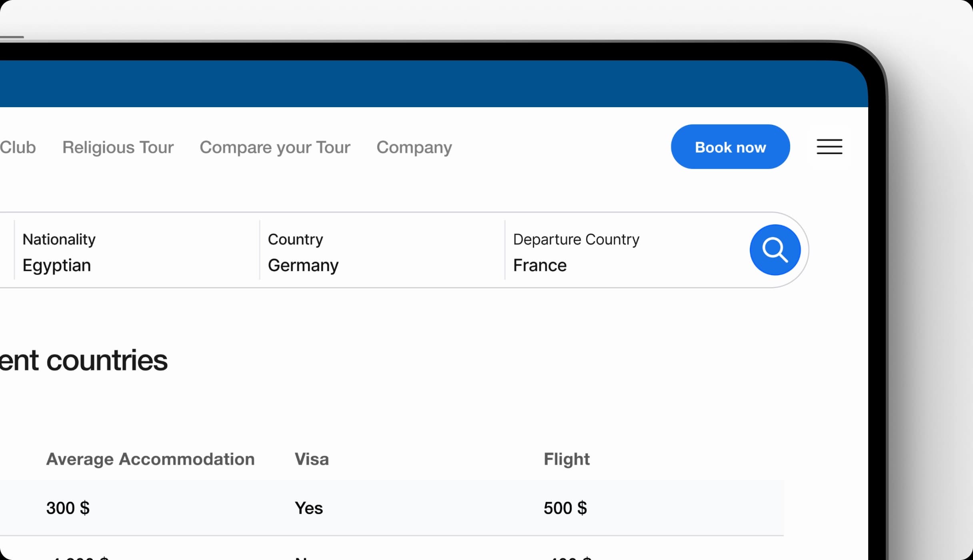Image resolution: width=973 pixels, height=560 pixels.
Task: Click the Flight column header
Action: click(566, 459)
